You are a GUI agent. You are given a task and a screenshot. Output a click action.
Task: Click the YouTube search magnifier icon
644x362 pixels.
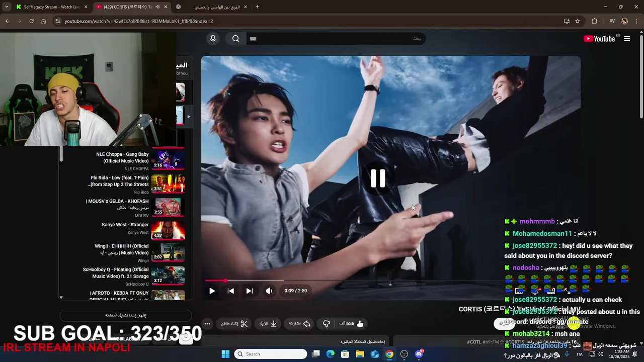coord(235,39)
